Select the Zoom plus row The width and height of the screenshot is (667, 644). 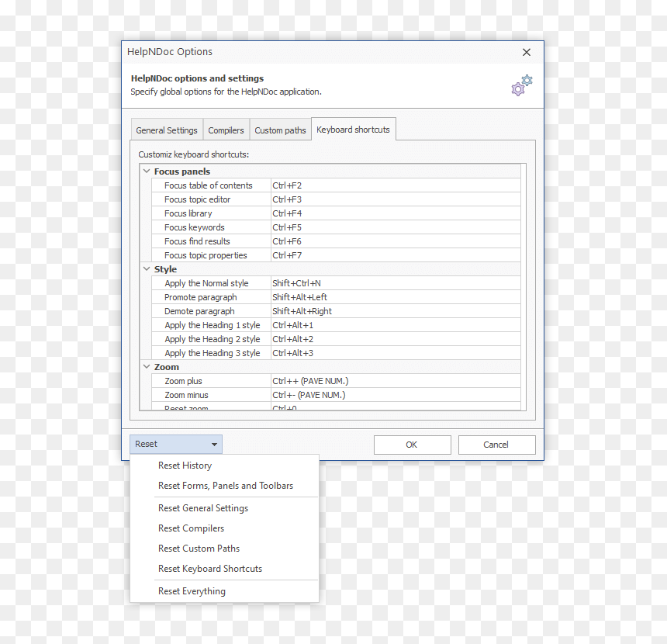pos(336,382)
